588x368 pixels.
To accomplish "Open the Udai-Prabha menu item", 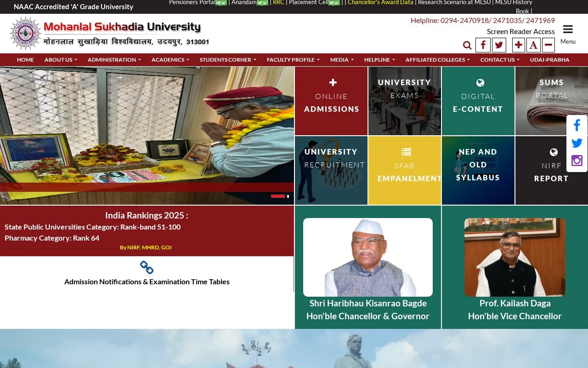I will click(549, 60).
